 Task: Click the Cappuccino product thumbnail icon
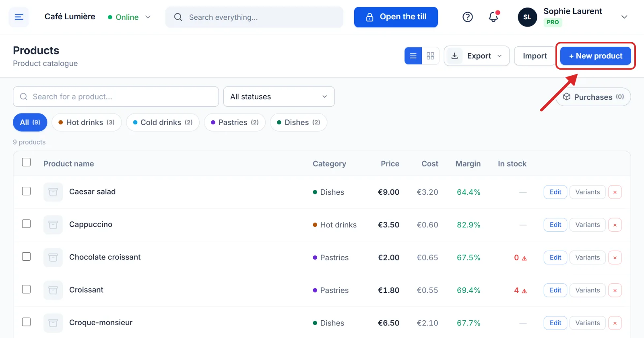[53, 225]
